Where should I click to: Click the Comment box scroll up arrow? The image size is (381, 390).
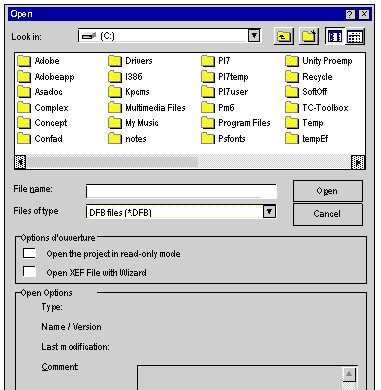[349, 374]
